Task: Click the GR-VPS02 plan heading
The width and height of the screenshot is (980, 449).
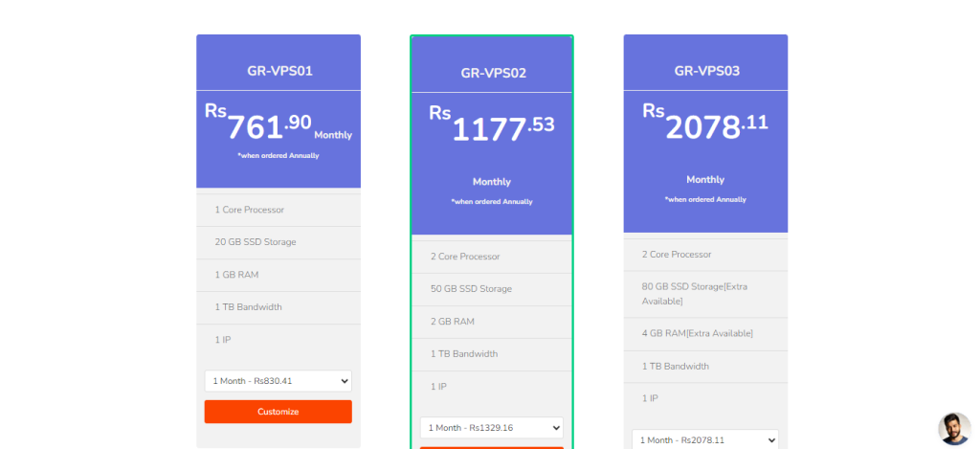Action: [x=493, y=73]
